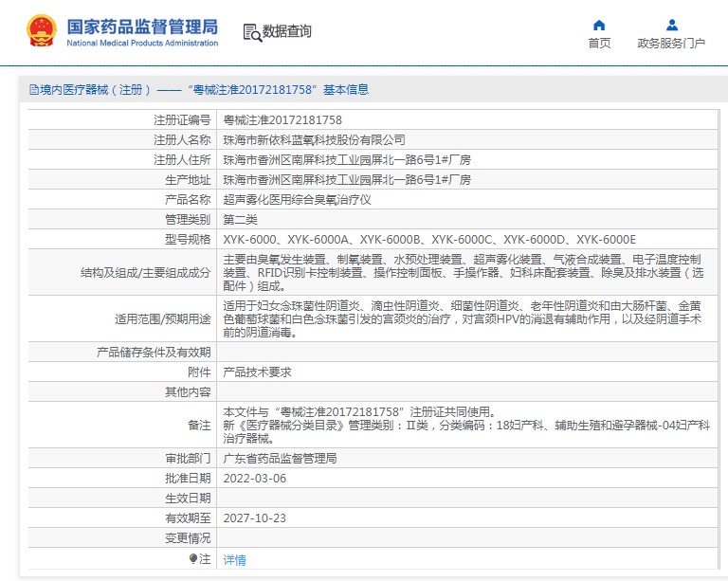Click the 首页 house icon
Viewport: 728px width, 581px height.
point(599,25)
